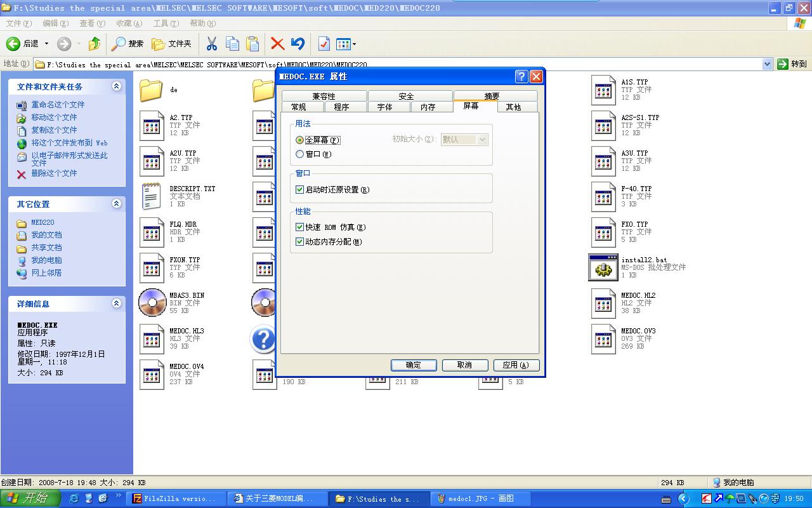812x508 pixels.
Task: Uncheck 快速 ROM 仿真 checkbox
Action: (300, 227)
